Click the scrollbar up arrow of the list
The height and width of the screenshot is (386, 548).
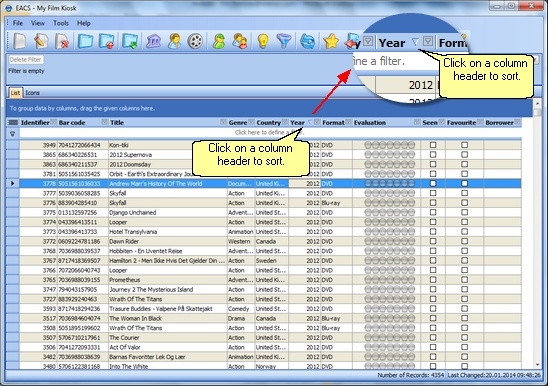[538, 103]
